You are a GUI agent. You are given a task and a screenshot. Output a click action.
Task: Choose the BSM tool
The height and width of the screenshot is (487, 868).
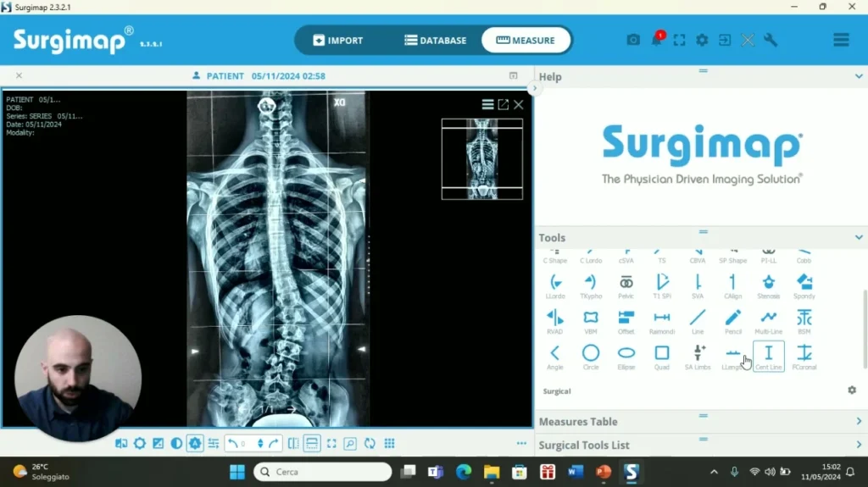804,322
